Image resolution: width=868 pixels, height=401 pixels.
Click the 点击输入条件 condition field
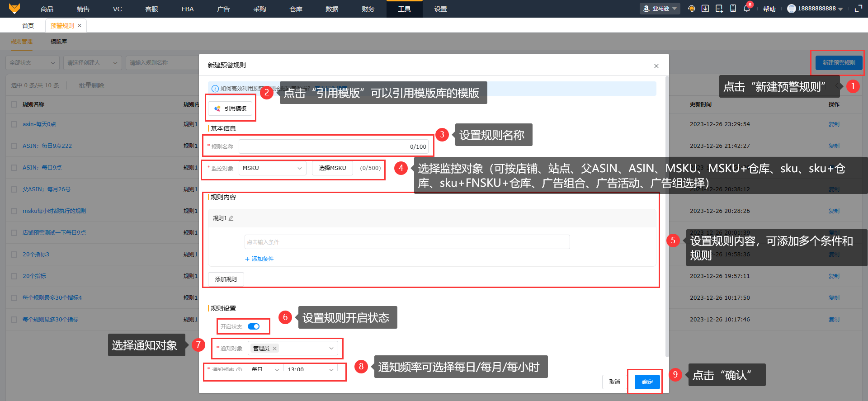[x=407, y=242]
